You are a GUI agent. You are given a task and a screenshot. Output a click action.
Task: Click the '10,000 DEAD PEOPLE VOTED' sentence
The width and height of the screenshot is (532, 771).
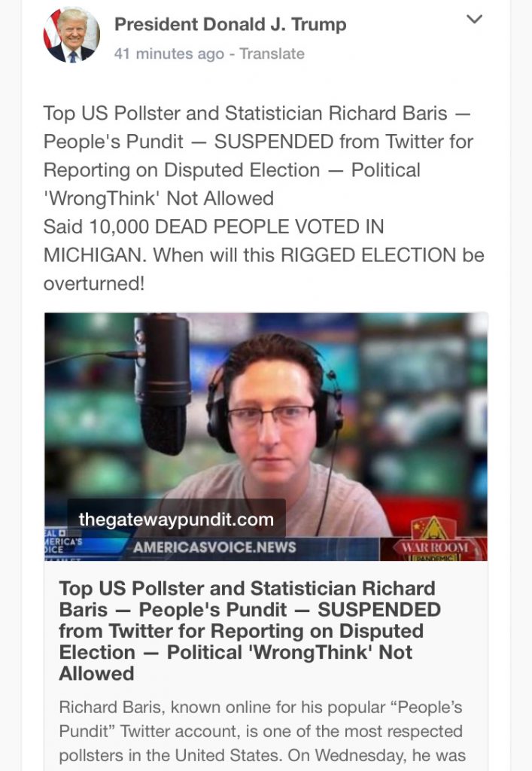[x=214, y=240]
